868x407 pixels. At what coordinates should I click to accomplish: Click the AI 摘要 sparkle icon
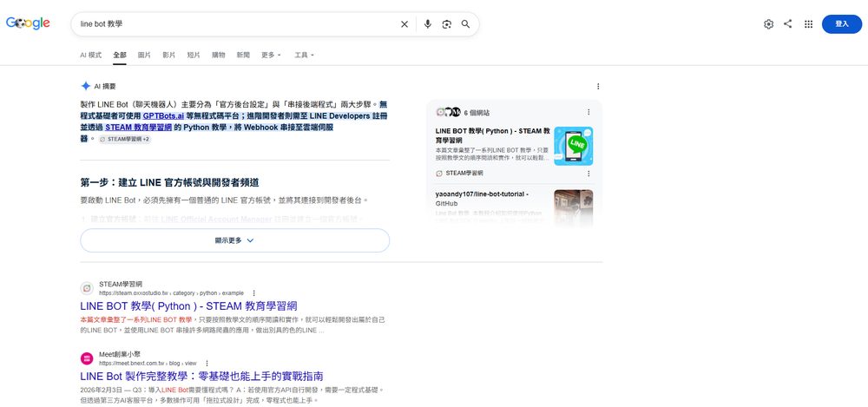tap(85, 87)
